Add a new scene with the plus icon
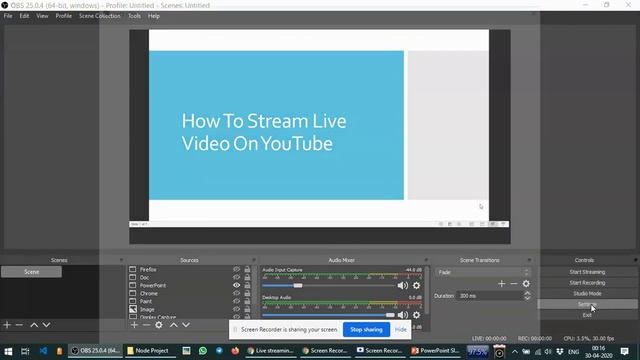The height and width of the screenshot is (360, 640). (x=7, y=325)
